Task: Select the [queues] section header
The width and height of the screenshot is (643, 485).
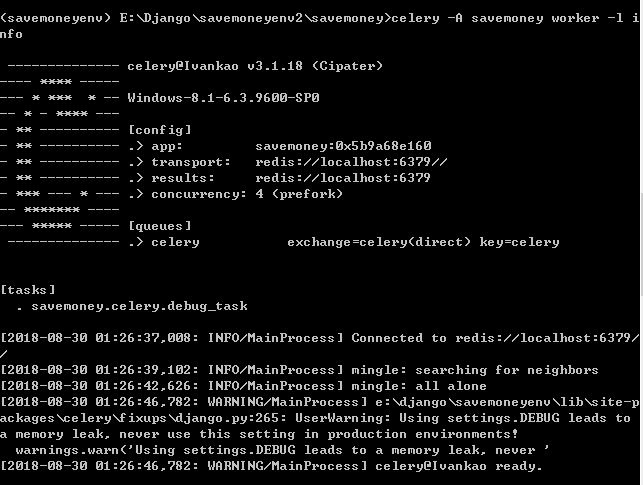Action: [x=160, y=226]
